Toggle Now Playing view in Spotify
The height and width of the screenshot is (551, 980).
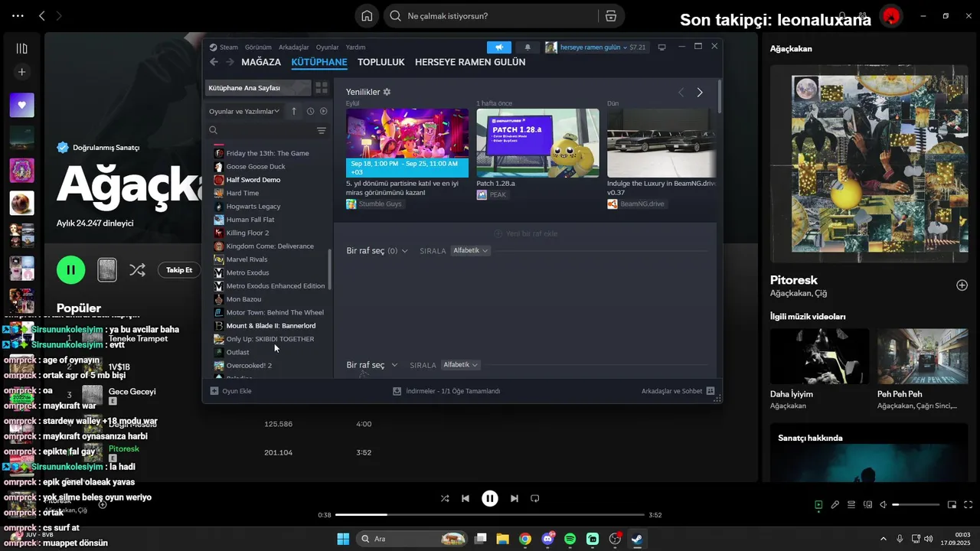(x=818, y=505)
